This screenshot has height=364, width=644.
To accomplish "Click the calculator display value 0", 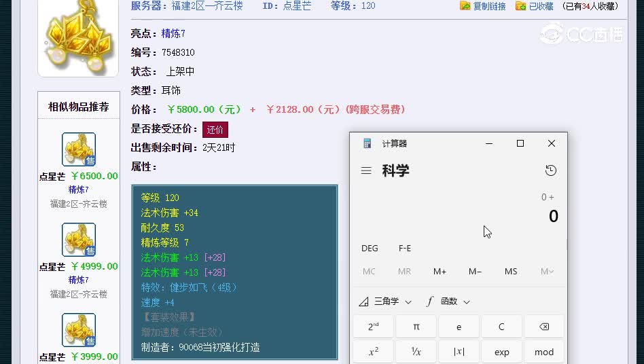I will point(553,216).
